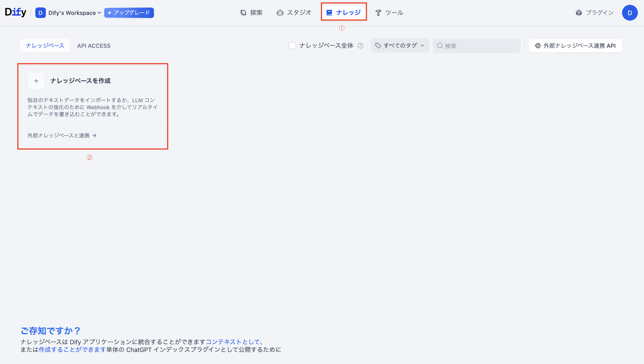Switch to the API ACCESS tab
Image resolution: width=644 pixels, height=364 pixels.
click(94, 46)
